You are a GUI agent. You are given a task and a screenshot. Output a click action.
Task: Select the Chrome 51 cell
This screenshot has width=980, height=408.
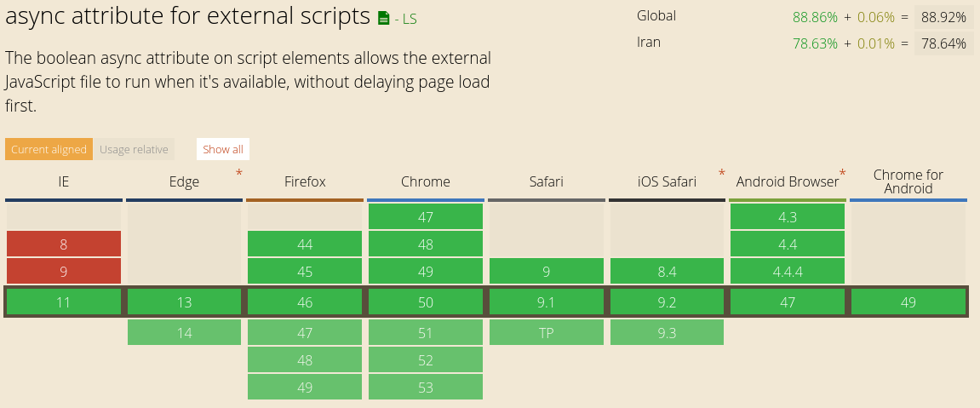point(426,332)
